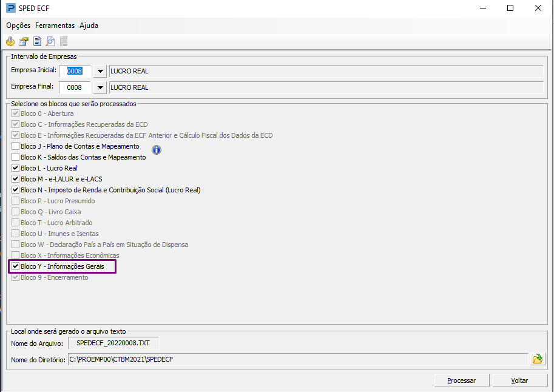
Task: Click Bloco E - Informações Recuperadas da ECF checkbox
Action: (16, 135)
